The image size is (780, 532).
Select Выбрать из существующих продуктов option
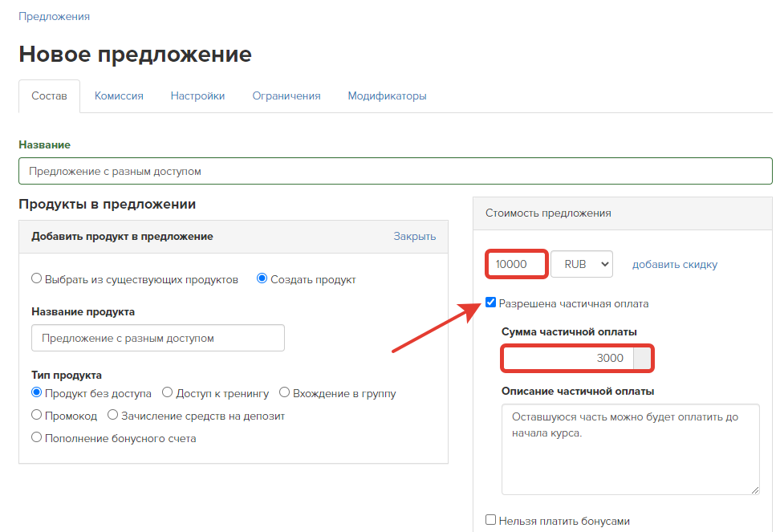(36, 278)
